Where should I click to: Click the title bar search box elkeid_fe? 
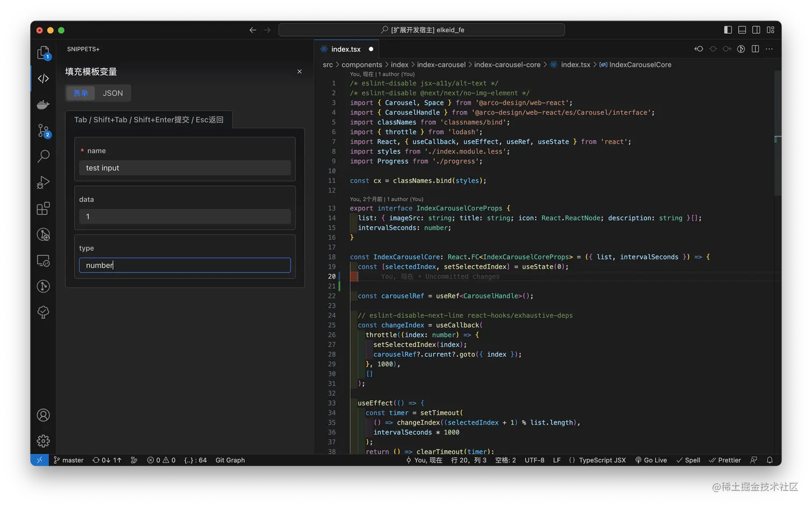point(422,30)
